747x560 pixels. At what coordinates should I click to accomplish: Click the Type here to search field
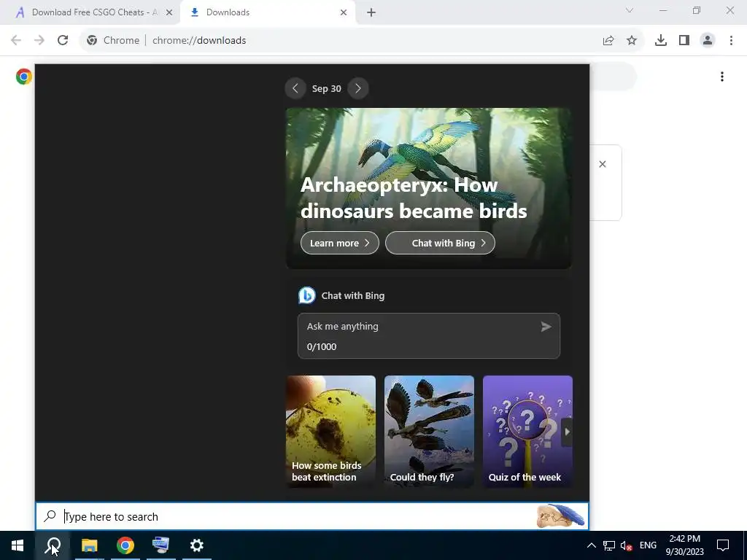[x=312, y=516]
